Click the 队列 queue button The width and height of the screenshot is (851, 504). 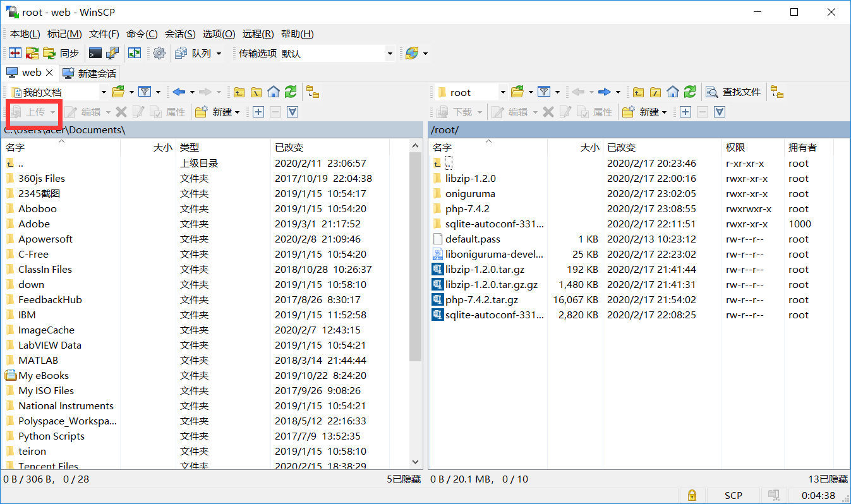coord(193,54)
